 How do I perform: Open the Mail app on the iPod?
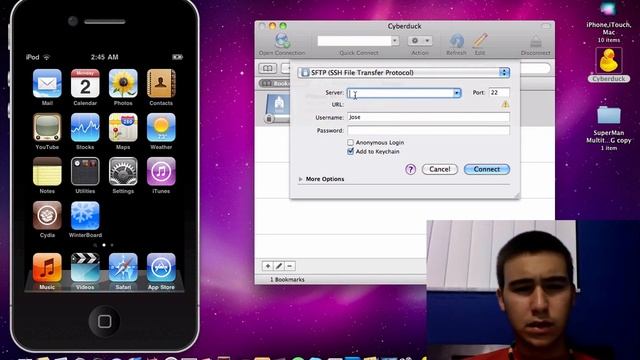pos(47,83)
